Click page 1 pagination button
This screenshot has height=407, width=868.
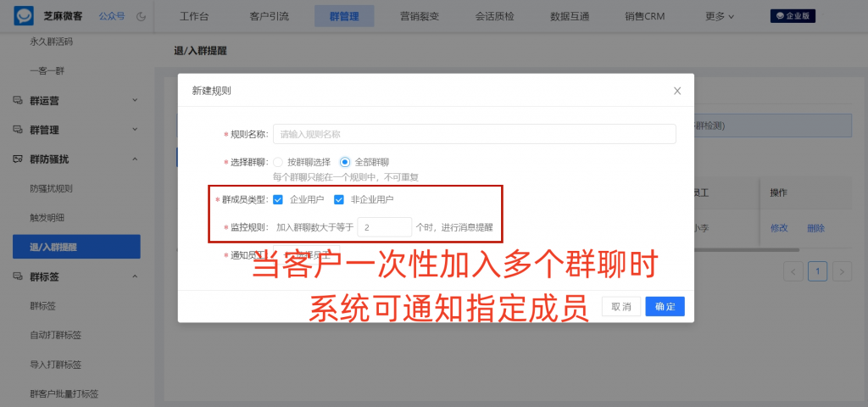coord(818,271)
